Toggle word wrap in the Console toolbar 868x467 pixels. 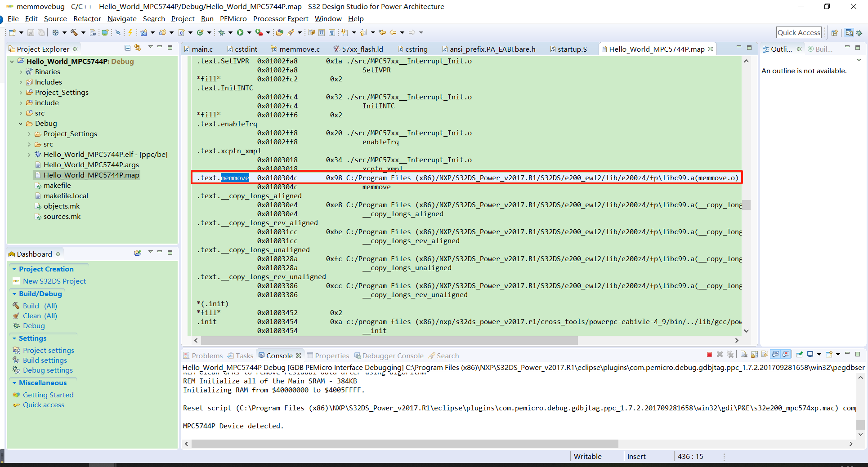coord(765,354)
